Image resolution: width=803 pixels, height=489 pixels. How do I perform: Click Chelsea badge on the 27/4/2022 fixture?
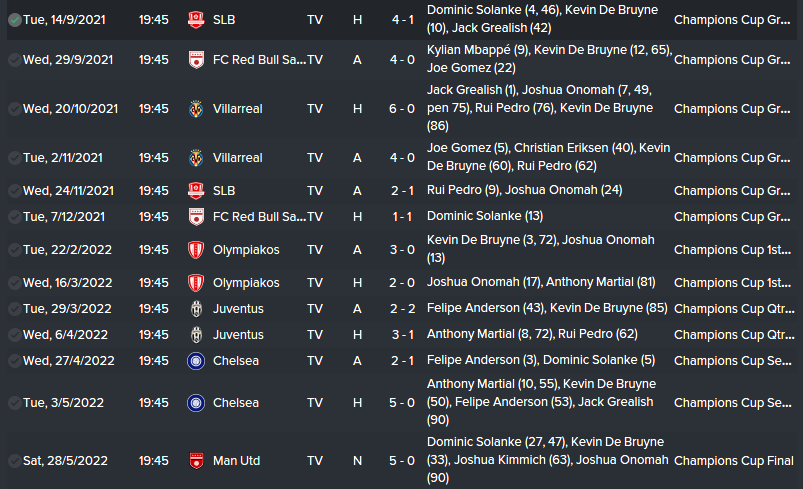tap(196, 361)
